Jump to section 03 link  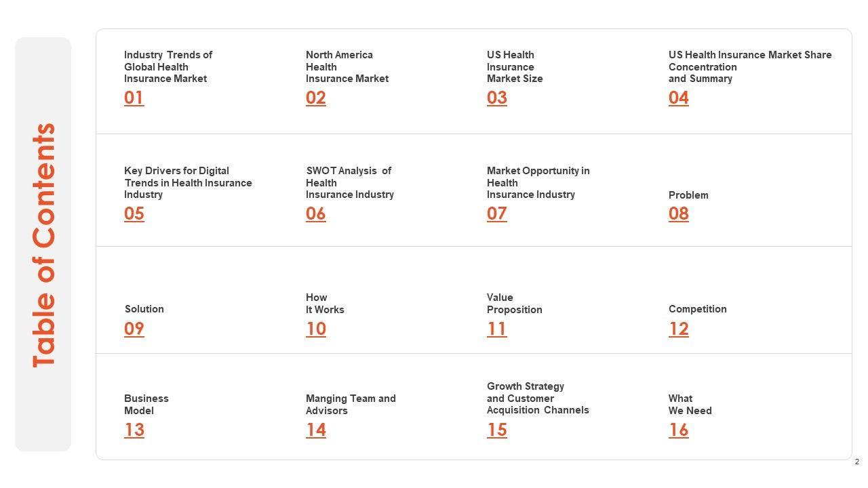(x=496, y=98)
